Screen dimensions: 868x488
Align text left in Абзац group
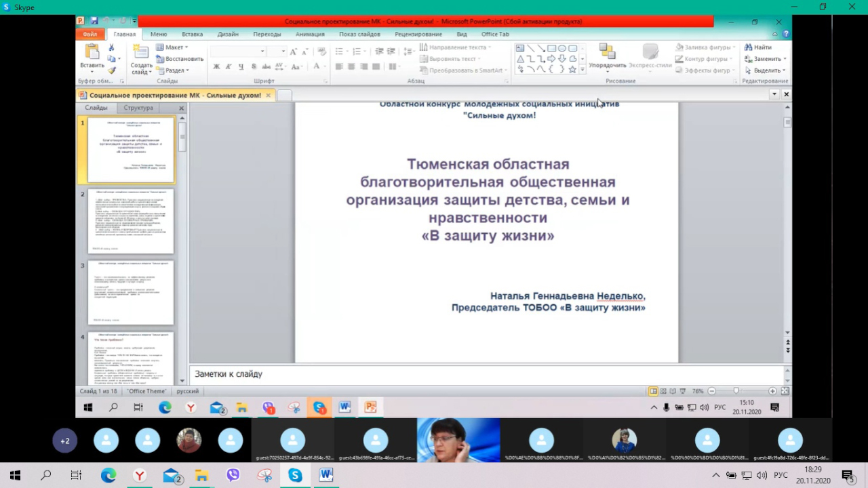[x=339, y=66]
